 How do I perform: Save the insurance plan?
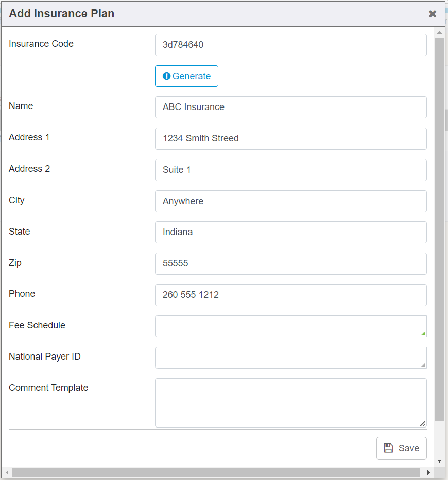pos(401,448)
